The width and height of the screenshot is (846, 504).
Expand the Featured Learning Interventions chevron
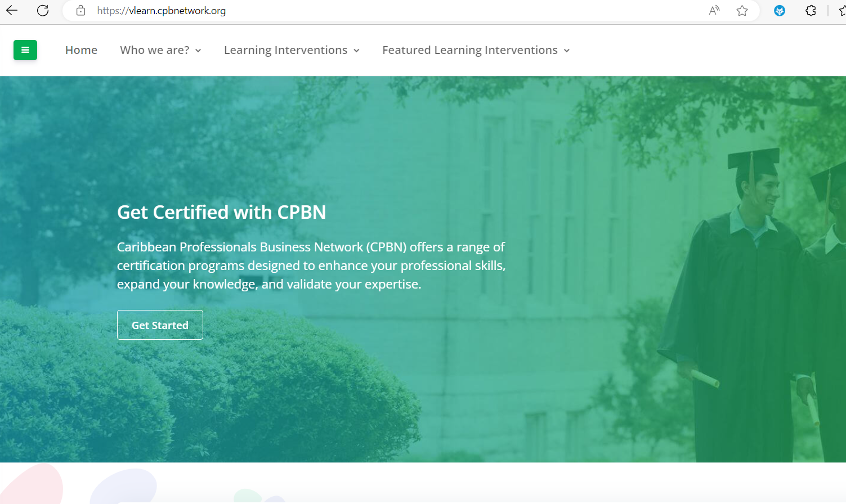click(x=567, y=51)
